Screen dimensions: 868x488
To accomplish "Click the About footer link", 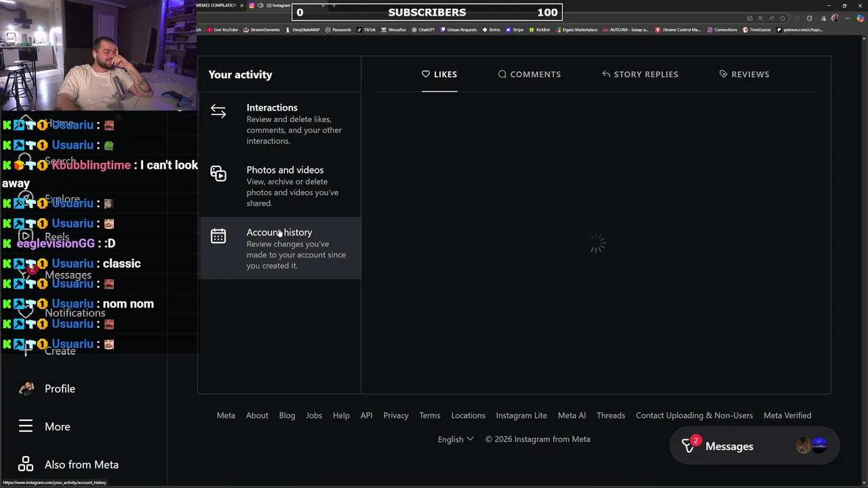I will click(x=257, y=415).
